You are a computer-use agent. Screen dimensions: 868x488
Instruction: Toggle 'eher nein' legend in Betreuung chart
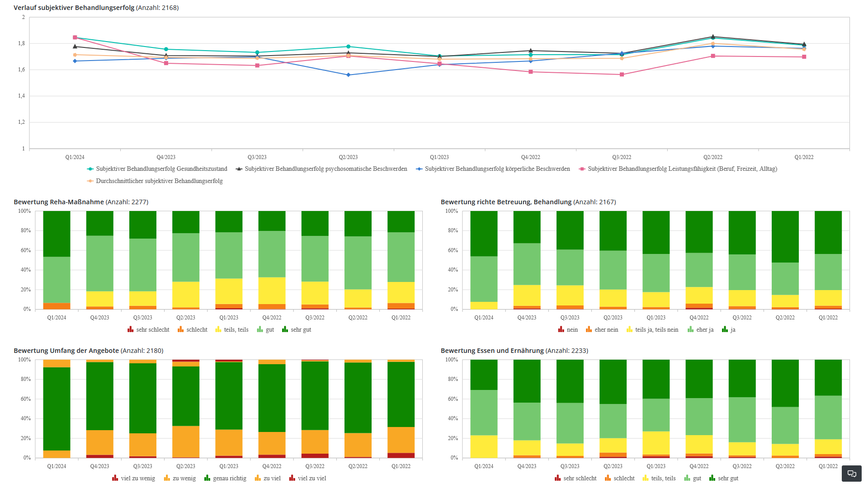tap(602, 330)
